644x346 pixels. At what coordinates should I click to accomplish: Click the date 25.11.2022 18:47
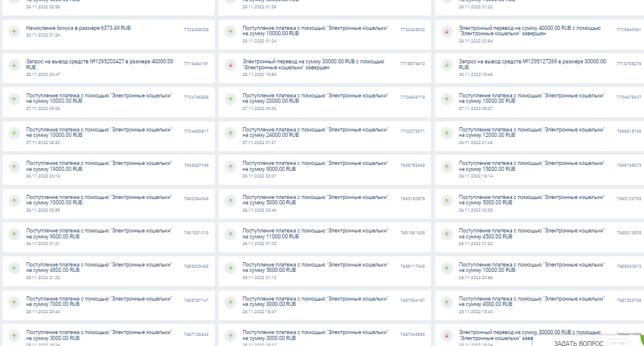coord(259,311)
